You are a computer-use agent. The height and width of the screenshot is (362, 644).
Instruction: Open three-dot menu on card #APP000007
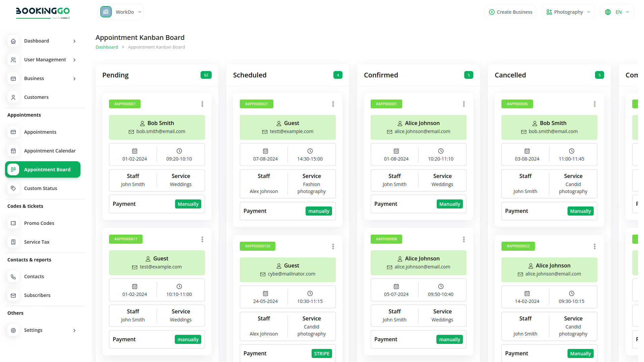pos(202,104)
